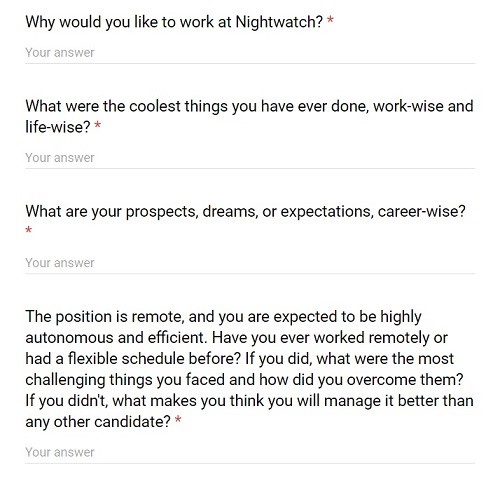The height and width of the screenshot is (479, 500).
Task: Click the "life-wise?" text on the second line
Action: (x=58, y=127)
